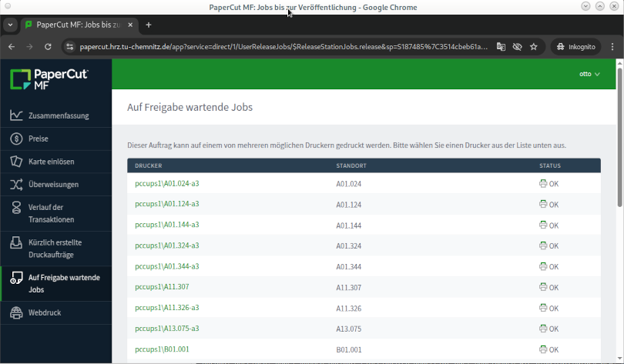This screenshot has width=624, height=364.
Task: Open the otto user dropdown menu
Action: tap(589, 74)
